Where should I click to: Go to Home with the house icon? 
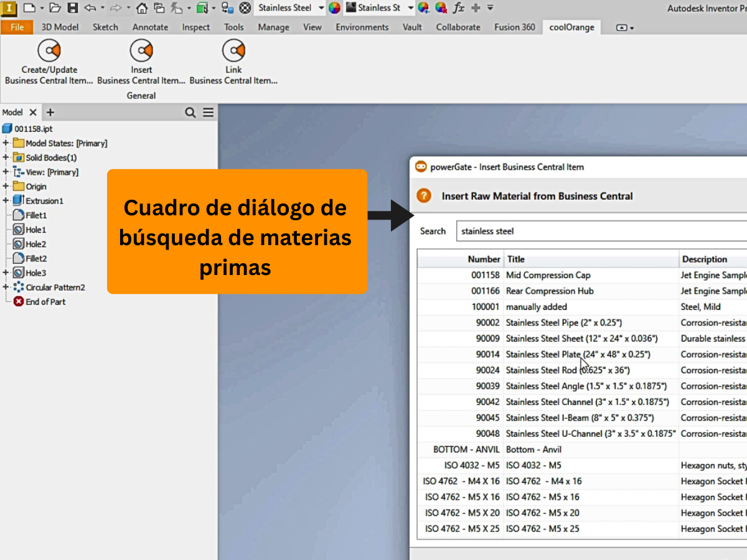tap(142, 8)
